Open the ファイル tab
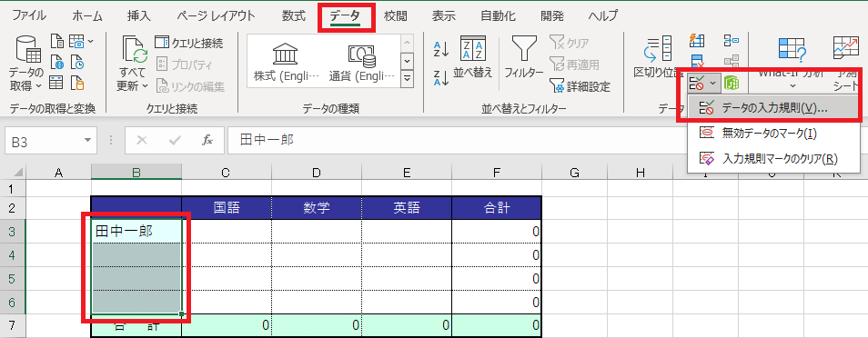Image resolution: width=868 pixels, height=338 pixels. 29,15
